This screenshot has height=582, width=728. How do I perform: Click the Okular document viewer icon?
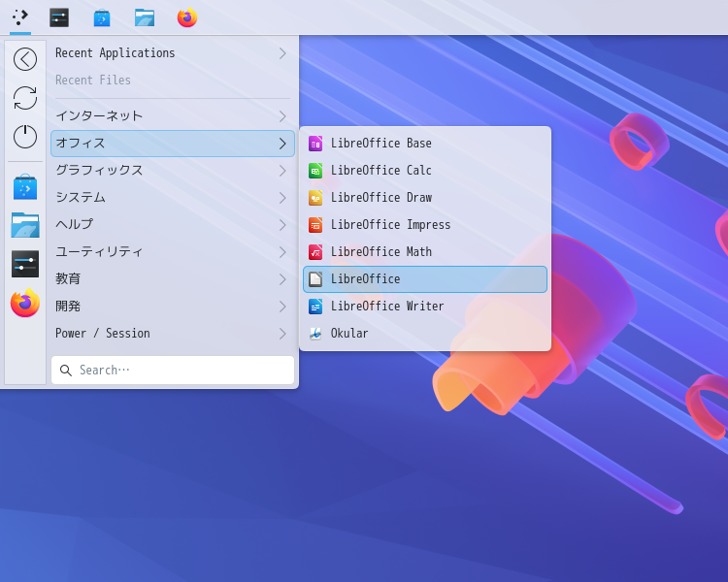(x=315, y=334)
